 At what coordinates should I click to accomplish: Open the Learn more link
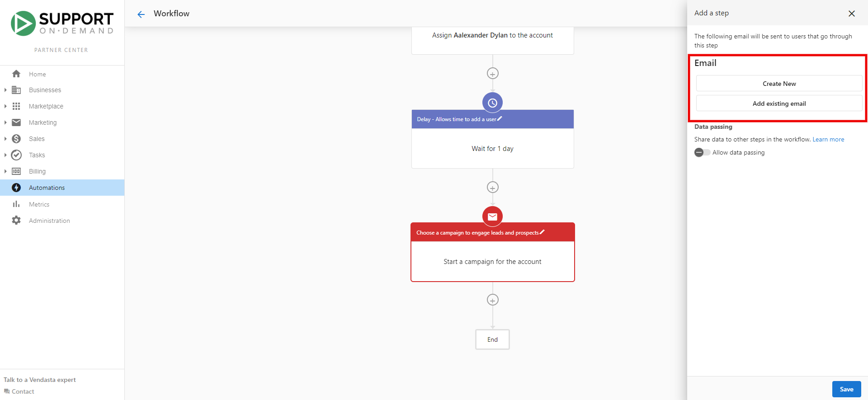tap(828, 139)
